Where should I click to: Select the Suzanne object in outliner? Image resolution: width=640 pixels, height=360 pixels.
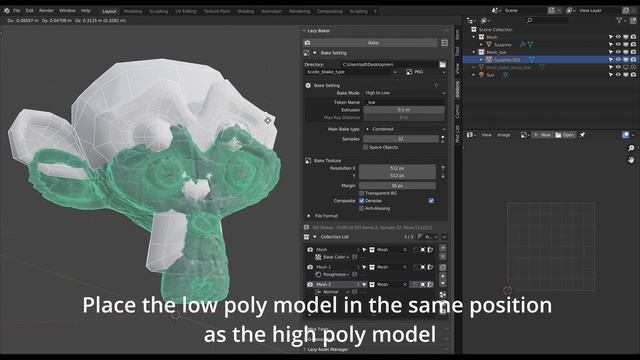[502, 44]
